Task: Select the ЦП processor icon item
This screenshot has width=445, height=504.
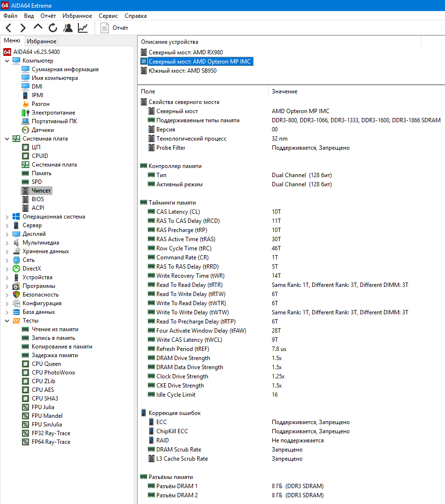Action: click(25, 147)
